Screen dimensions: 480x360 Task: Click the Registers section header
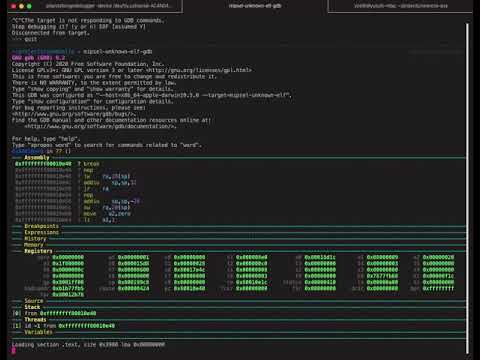tap(38, 251)
